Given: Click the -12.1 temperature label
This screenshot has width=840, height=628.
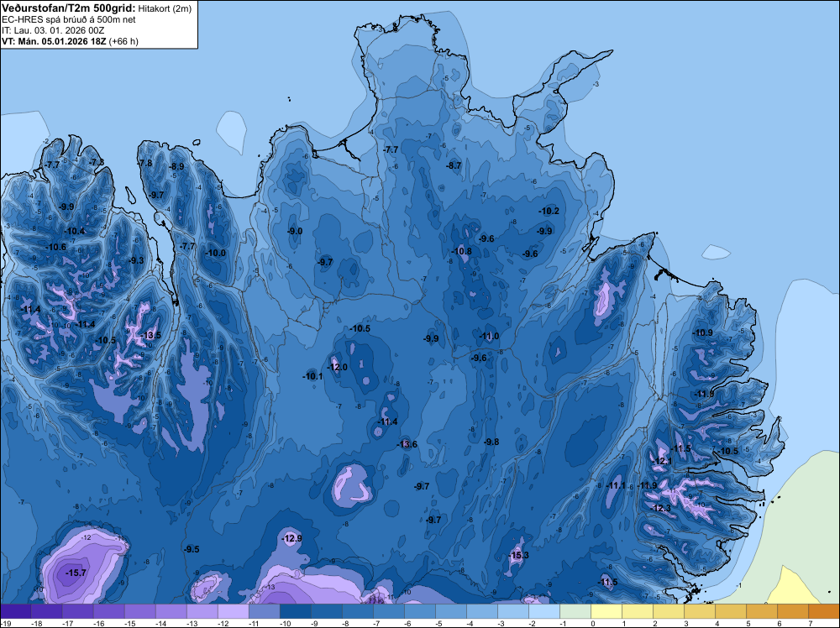Looking at the screenshot, I should [x=661, y=461].
